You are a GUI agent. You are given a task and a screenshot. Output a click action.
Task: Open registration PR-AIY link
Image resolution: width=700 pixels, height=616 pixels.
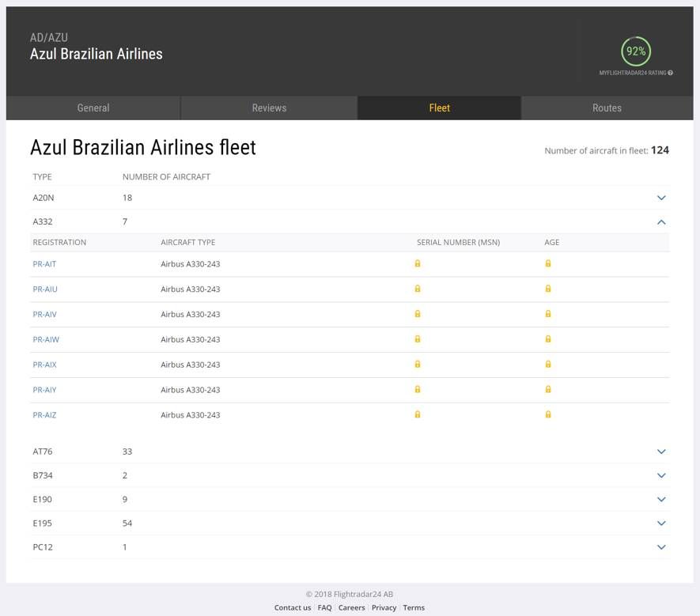tap(44, 390)
